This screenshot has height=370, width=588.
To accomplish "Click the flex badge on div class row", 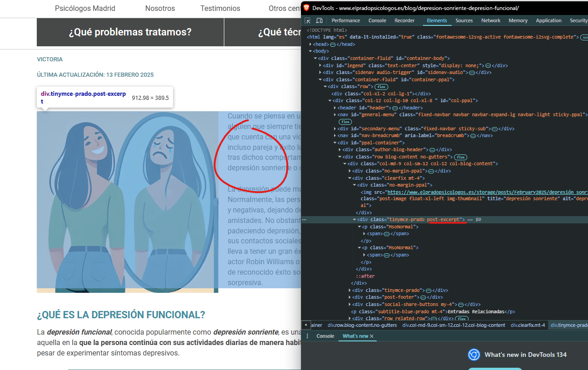I will pos(381,87).
